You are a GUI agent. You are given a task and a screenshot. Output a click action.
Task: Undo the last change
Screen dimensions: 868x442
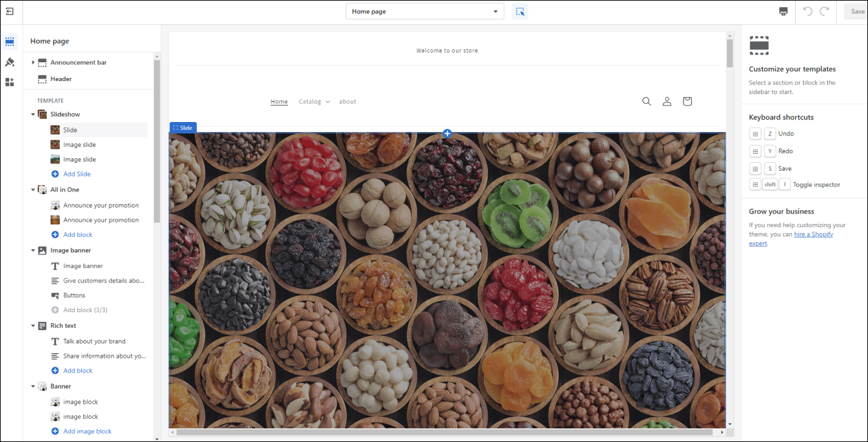(x=808, y=12)
